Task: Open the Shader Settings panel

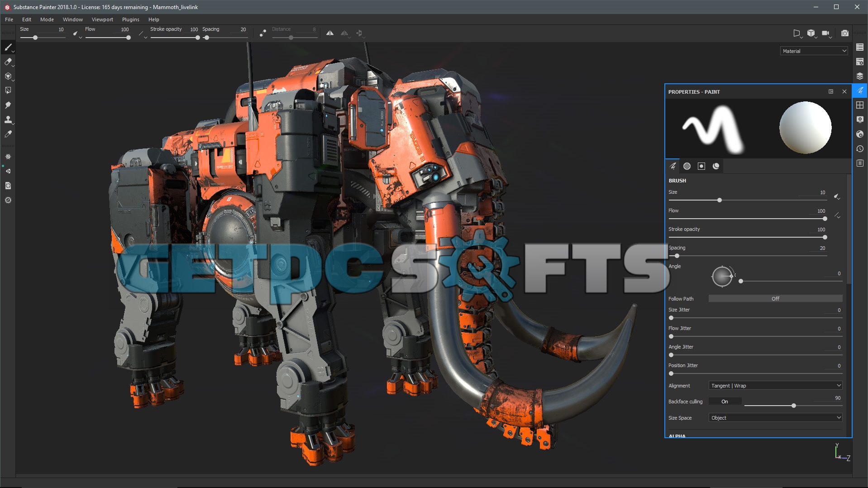Action: pos(860,134)
